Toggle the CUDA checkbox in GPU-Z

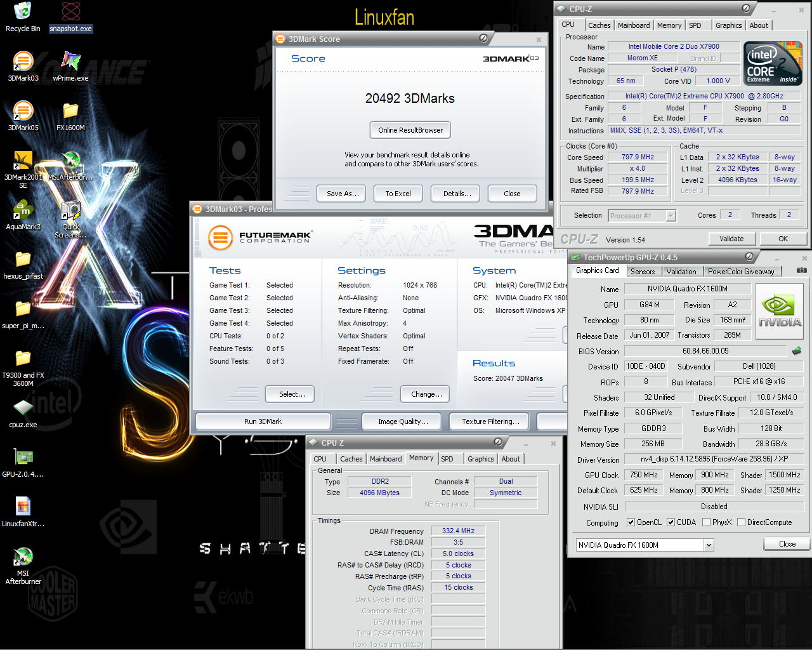pos(671,522)
